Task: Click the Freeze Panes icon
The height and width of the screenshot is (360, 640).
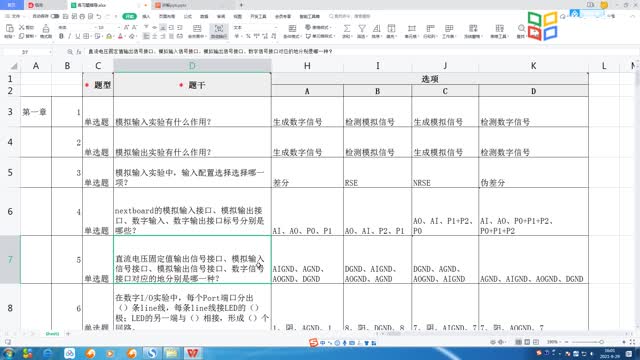Action: coord(473,28)
